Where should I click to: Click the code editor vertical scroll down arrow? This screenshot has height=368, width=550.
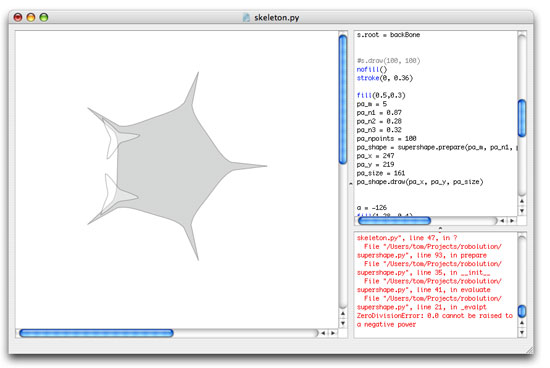click(522, 211)
